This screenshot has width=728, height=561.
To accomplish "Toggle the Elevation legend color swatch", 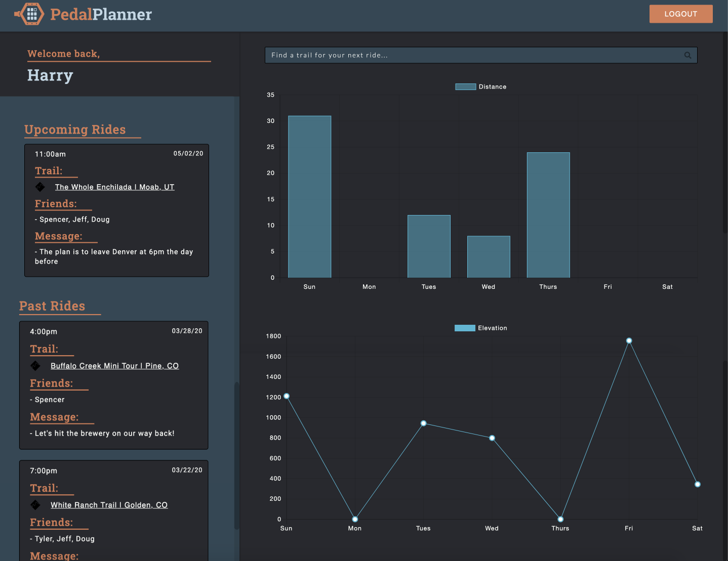I will pyautogui.click(x=465, y=328).
